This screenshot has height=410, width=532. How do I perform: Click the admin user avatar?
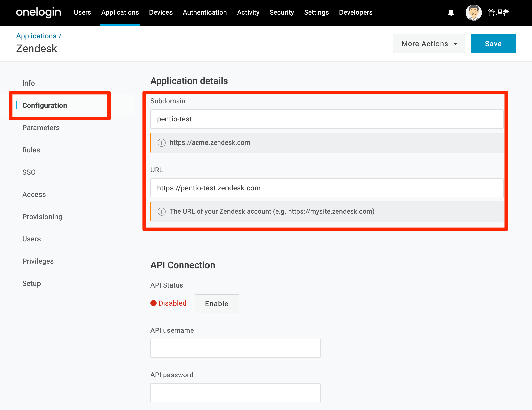click(473, 13)
